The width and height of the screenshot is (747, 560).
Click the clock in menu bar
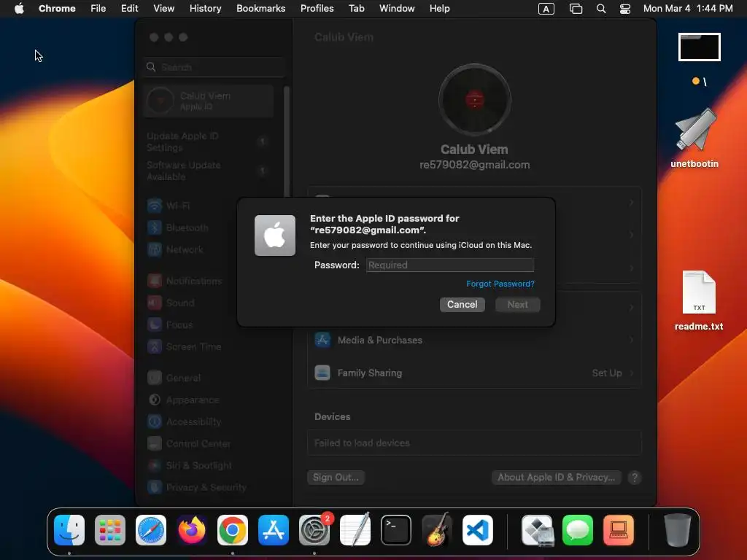(687, 8)
